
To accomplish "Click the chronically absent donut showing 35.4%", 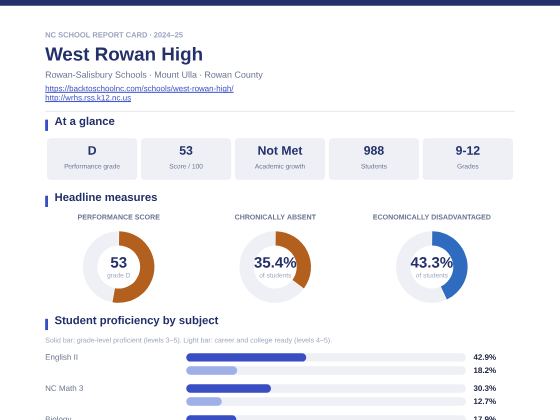I will pyautogui.click(x=275, y=267).
